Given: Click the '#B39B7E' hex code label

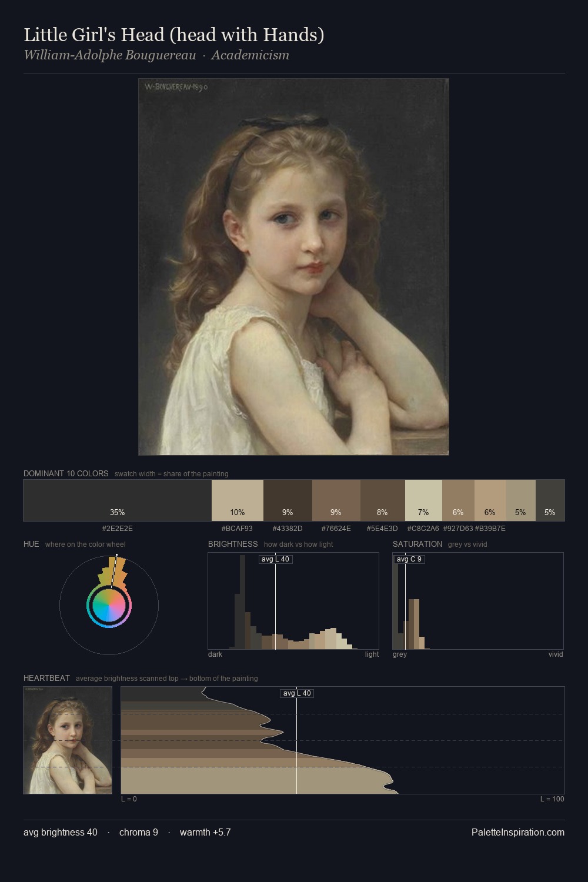Looking at the screenshot, I should pyautogui.click(x=490, y=529).
